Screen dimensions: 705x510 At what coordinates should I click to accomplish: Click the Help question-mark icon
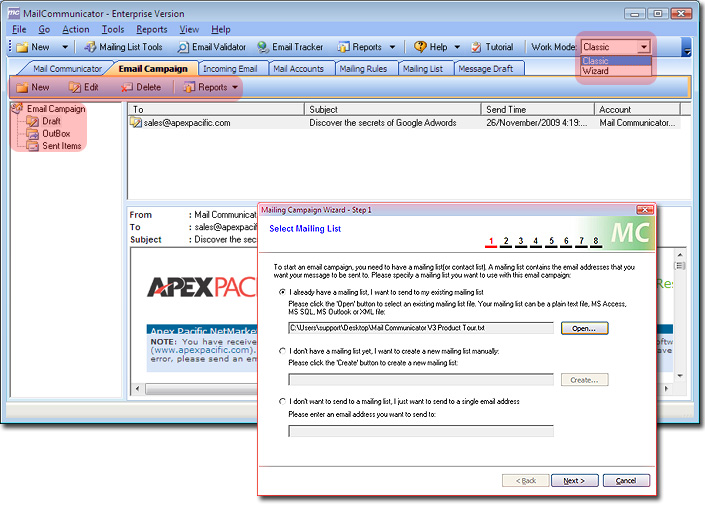(420, 46)
